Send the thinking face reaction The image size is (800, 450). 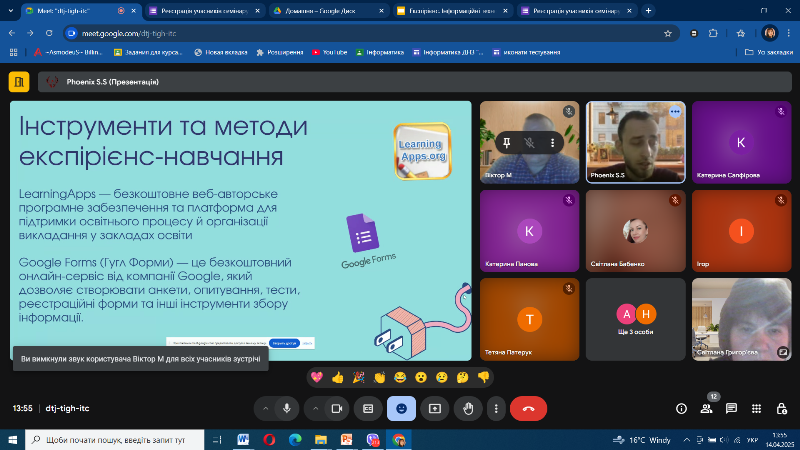coord(463,378)
